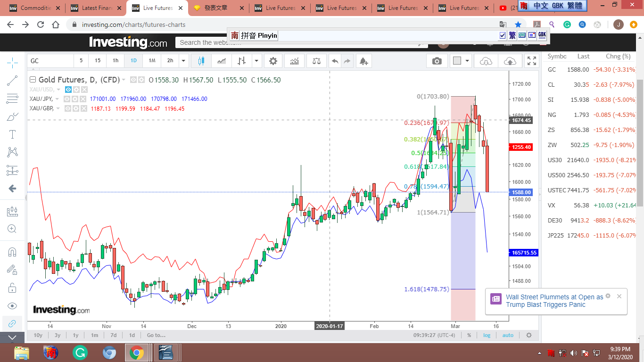This screenshot has width=644, height=362.
Task: Save chart with cloud upload icon
Action: pos(510,61)
